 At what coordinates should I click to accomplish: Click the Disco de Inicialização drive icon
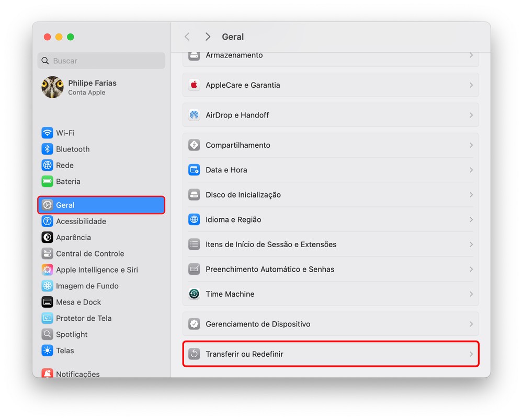pyautogui.click(x=194, y=195)
